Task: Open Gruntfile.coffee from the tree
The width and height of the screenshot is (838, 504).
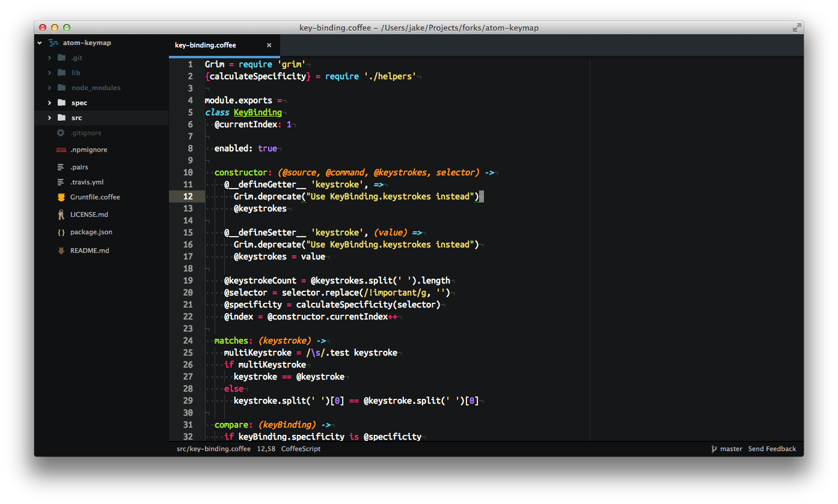Action: pos(95,197)
